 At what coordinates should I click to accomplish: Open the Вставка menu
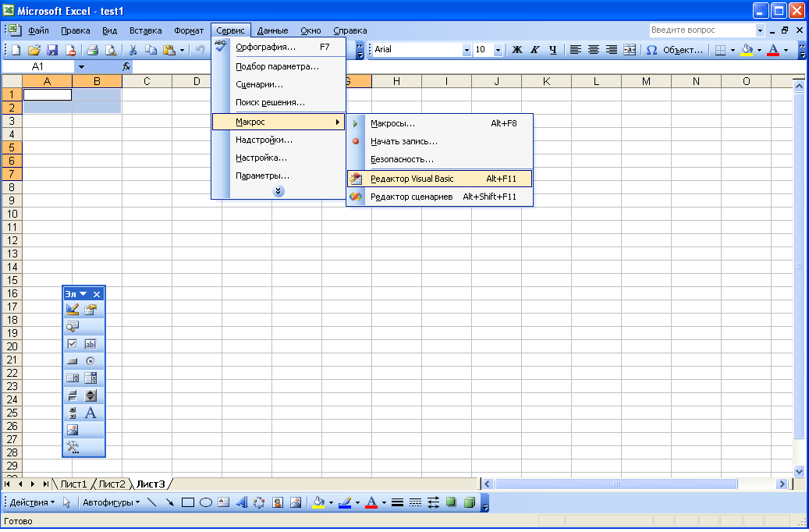(x=146, y=30)
